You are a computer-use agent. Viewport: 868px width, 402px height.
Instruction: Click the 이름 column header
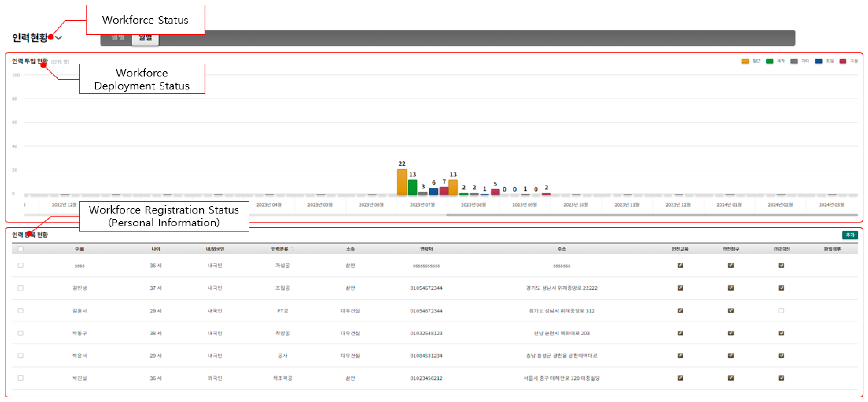[79, 249]
